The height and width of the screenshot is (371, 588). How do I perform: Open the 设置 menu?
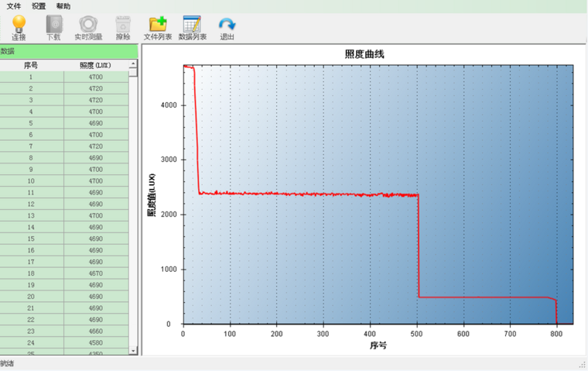pyautogui.click(x=39, y=6)
